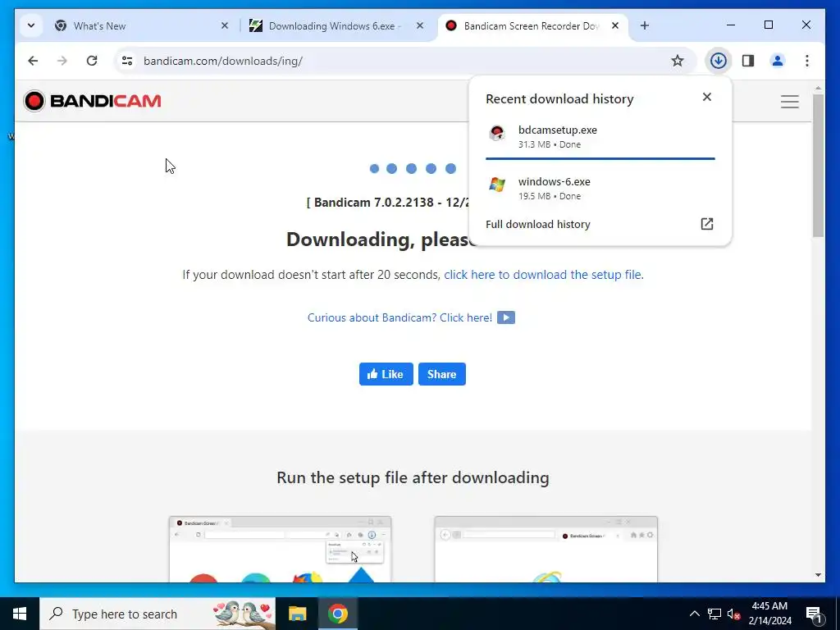Go back to previous page
Image resolution: width=840 pixels, height=630 pixels.
click(33, 61)
